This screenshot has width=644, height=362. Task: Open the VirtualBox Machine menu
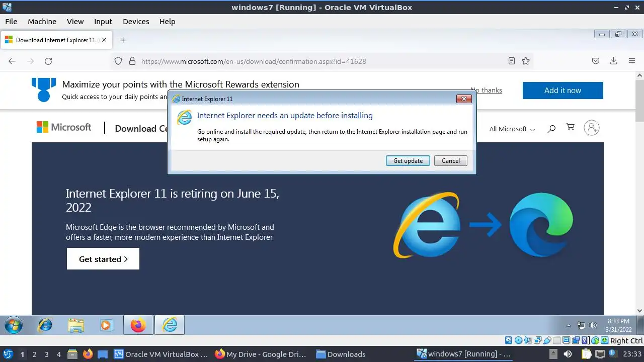[42, 22]
